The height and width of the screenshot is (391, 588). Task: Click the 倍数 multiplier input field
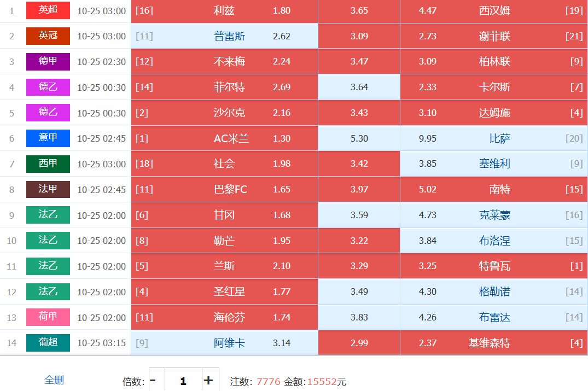tap(183, 381)
